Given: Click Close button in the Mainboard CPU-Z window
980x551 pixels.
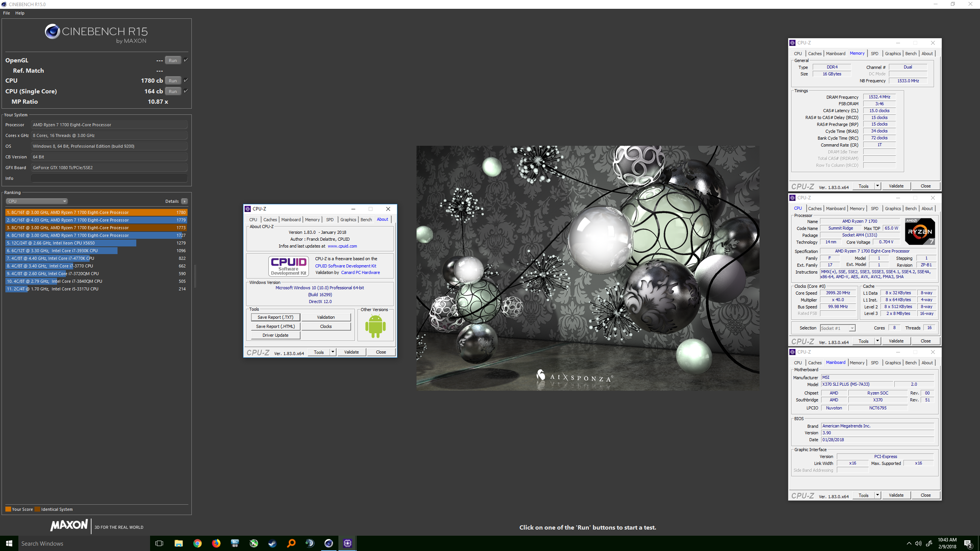Looking at the screenshot, I should point(926,495).
